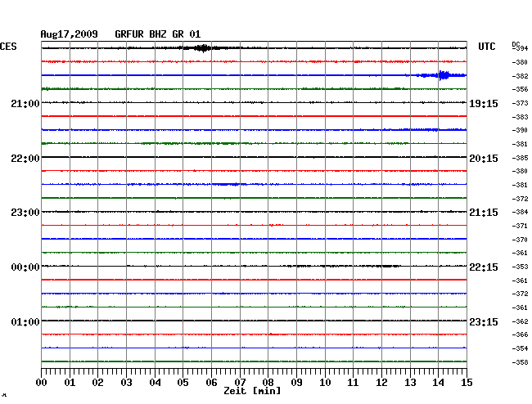
Task: Select the 22:00 local time label
Action: (25, 159)
